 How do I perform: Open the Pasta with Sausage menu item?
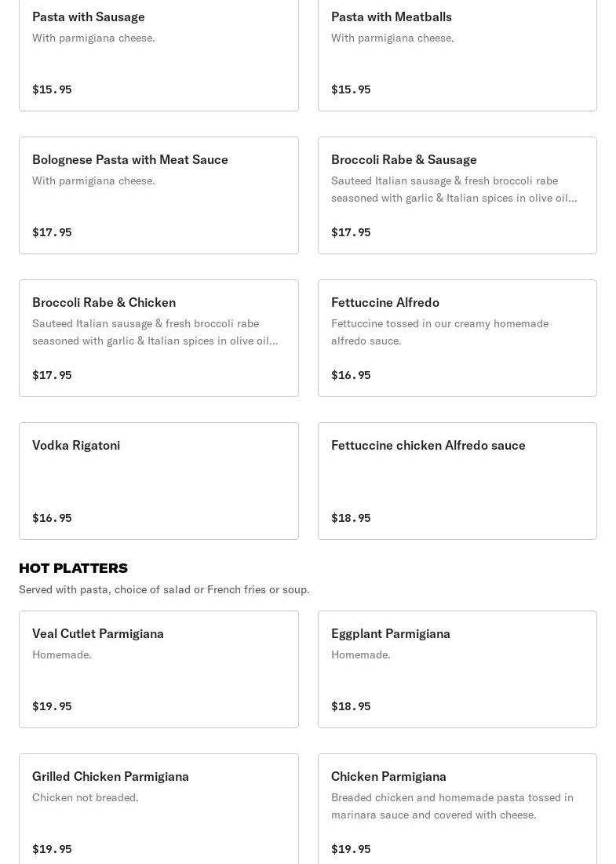[x=89, y=16]
